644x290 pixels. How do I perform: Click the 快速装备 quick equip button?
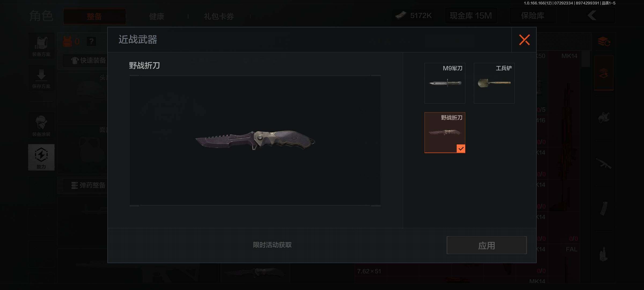pyautogui.click(x=89, y=60)
